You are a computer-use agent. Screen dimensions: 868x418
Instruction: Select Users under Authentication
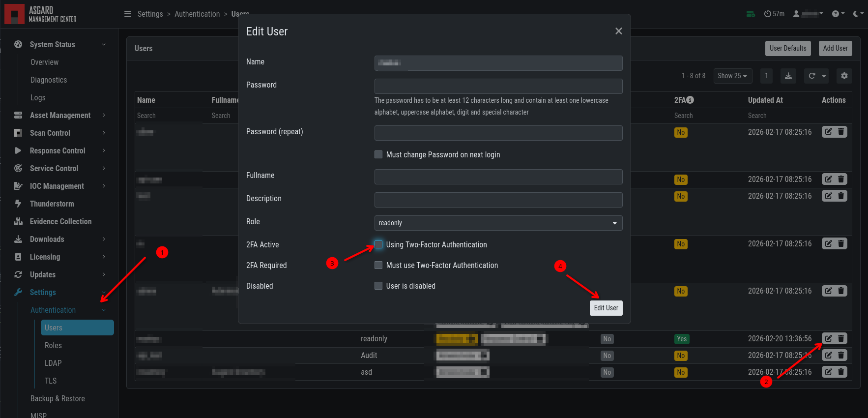click(x=77, y=328)
